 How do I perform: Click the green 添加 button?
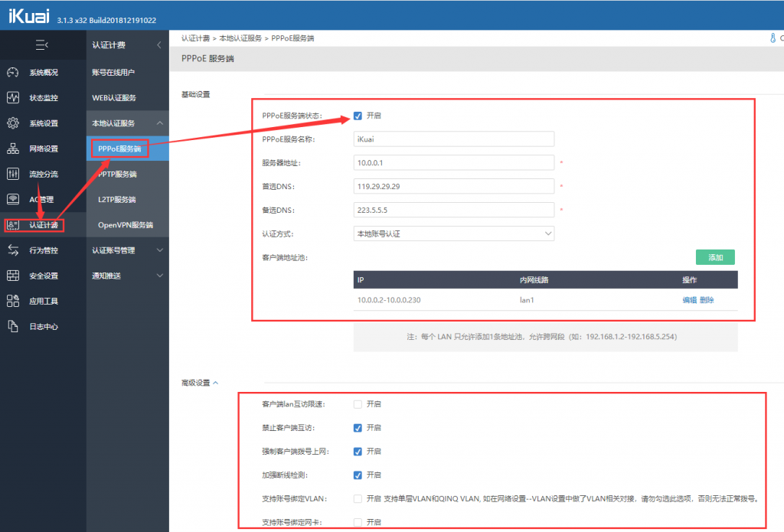[x=715, y=257]
